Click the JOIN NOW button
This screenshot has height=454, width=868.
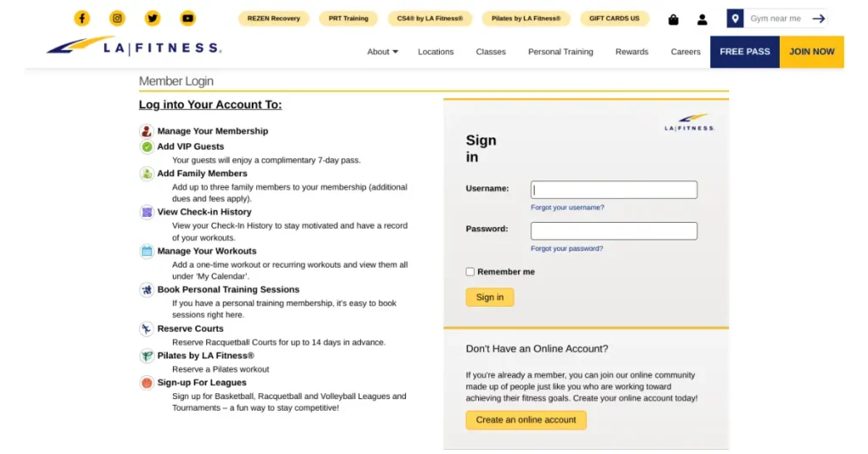(x=811, y=52)
